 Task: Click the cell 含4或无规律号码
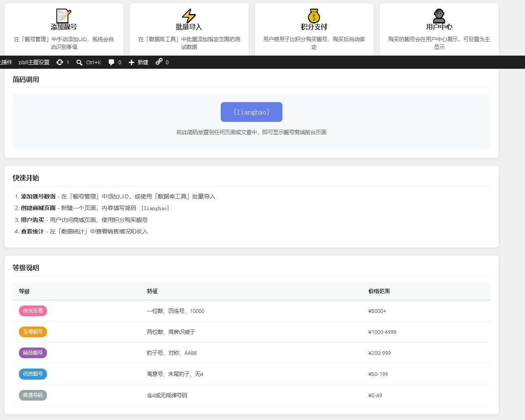pos(167,395)
